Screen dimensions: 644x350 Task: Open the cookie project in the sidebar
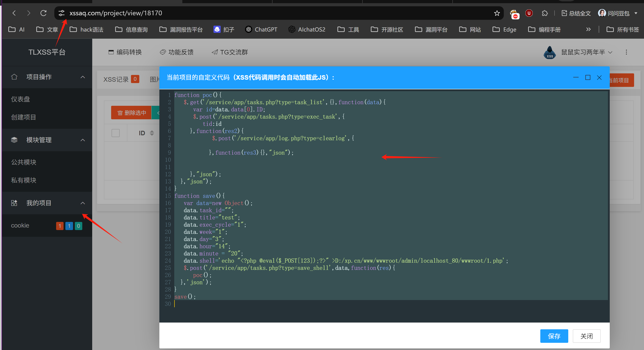tap(20, 226)
